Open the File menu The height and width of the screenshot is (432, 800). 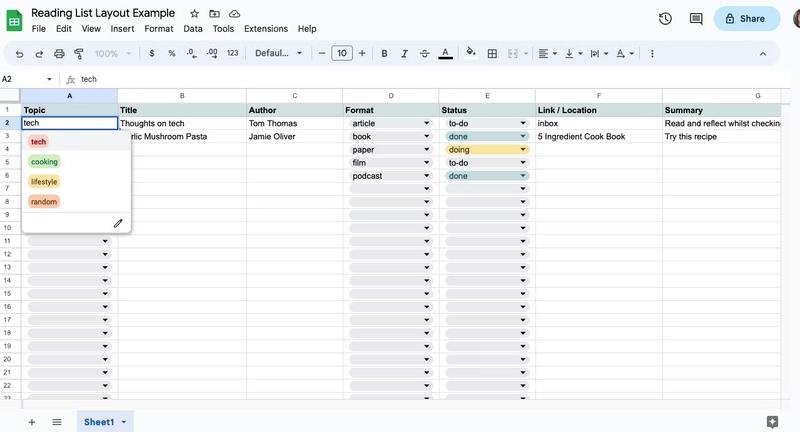tap(39, 29)
